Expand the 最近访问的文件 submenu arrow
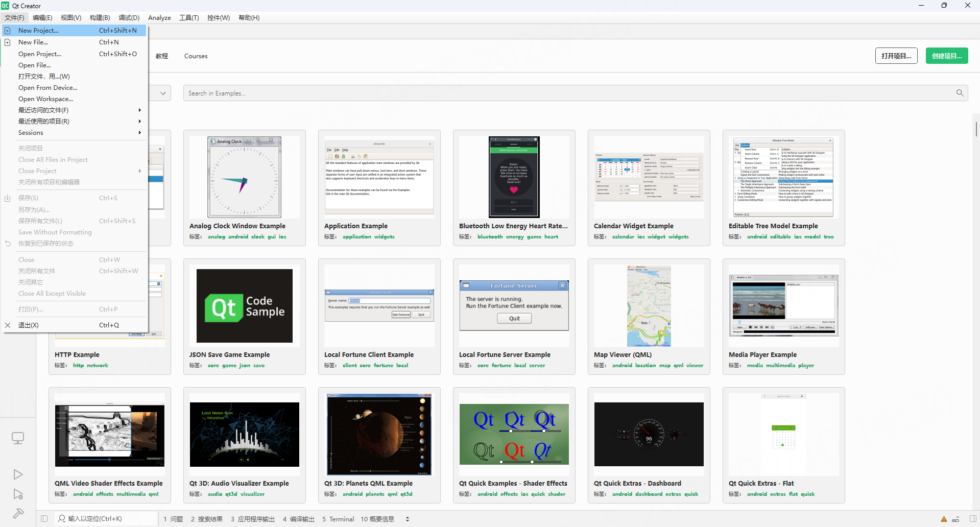 (x=139, y=110)
